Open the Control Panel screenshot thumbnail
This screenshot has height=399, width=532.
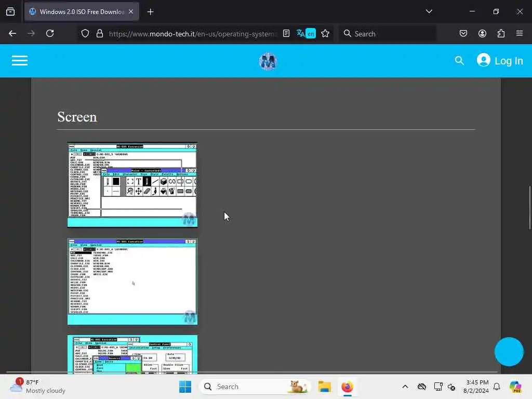pos(132,354)
